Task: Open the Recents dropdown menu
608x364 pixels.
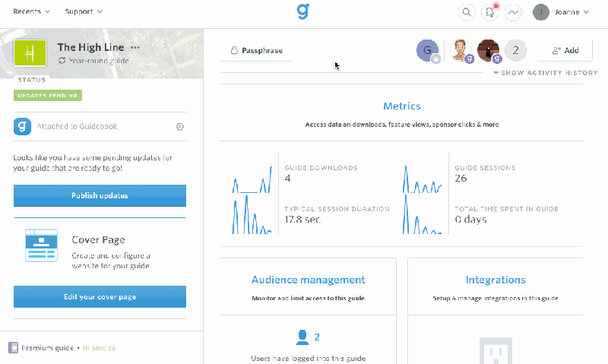Action: coord(31,11)
